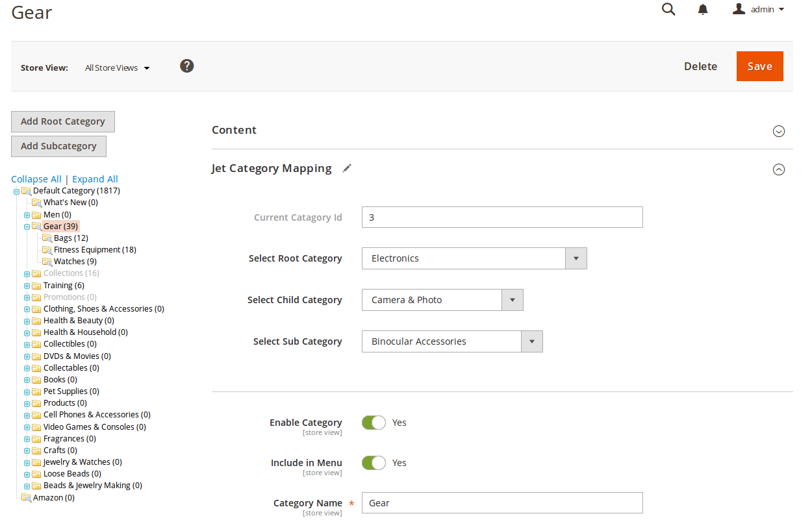The width and height of the screenshot is (812, 531).
Task: Open the All Store Views dropdown
Action: point(118,68)
